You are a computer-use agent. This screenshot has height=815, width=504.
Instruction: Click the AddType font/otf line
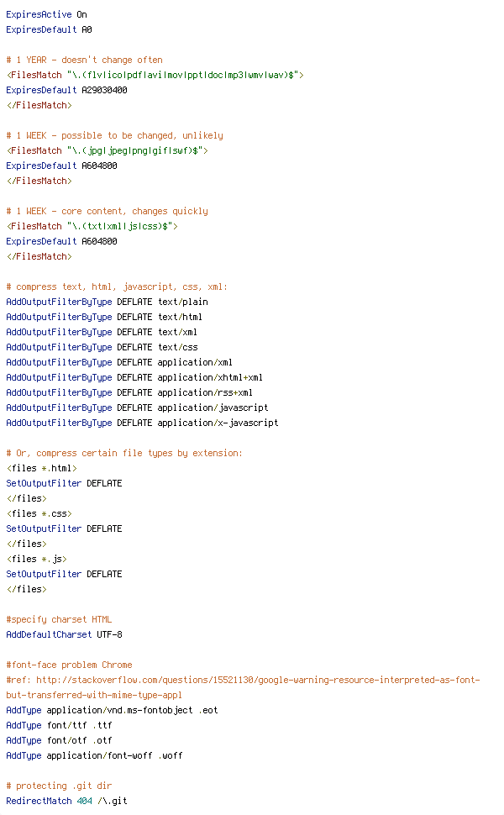(x=60, y=740)
